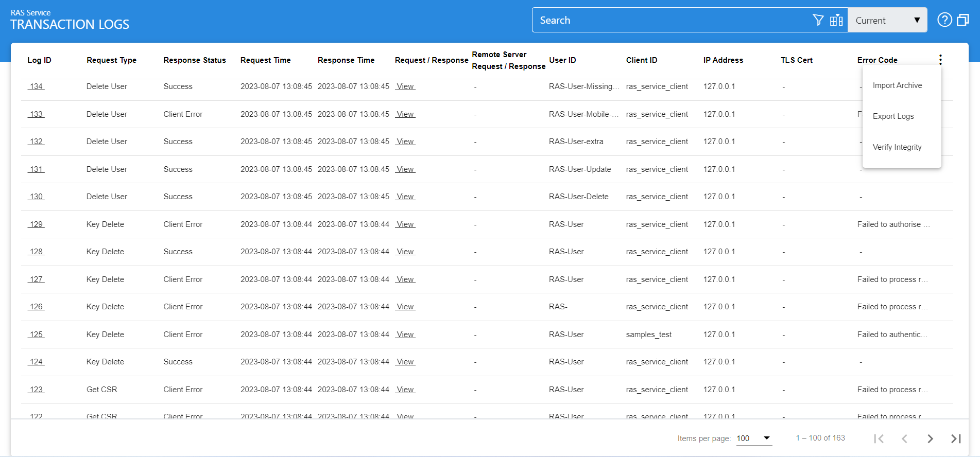Click the filter funnel icon in search bar
The width and height of the screenshot is (980, 457).
coord(818,20)
